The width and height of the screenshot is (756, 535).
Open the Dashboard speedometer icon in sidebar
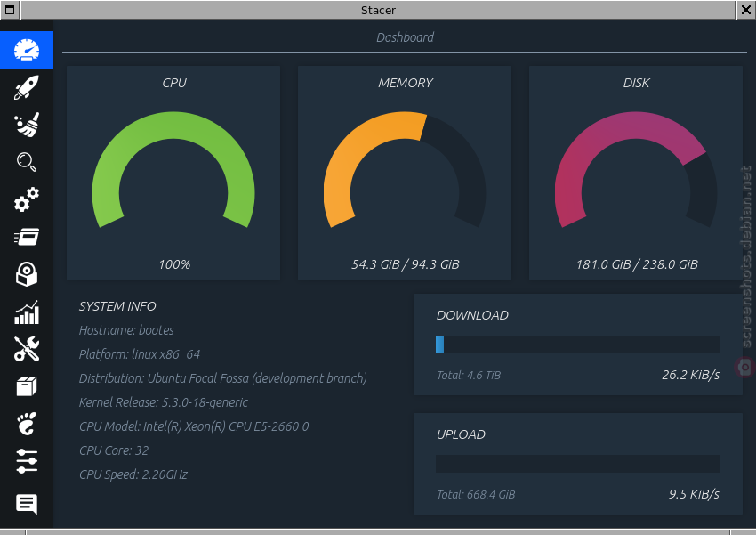click(27, 50)
